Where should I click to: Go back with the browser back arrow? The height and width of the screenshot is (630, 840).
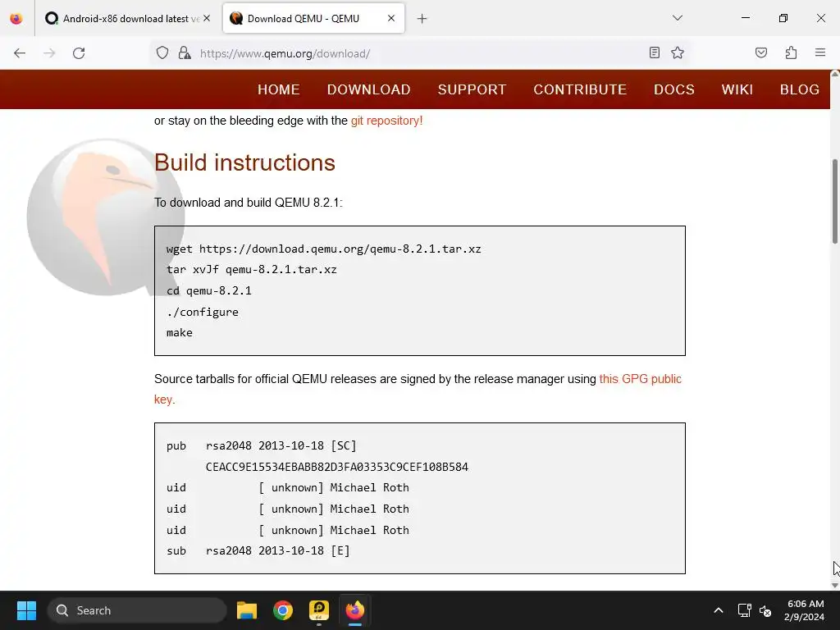click(x=20, y=53)
